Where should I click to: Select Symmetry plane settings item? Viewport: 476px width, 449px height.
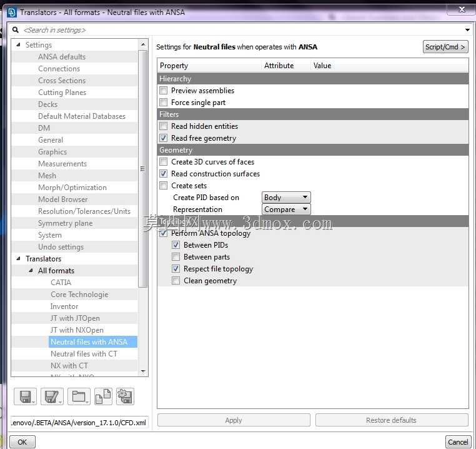click(x=65, y=223)
